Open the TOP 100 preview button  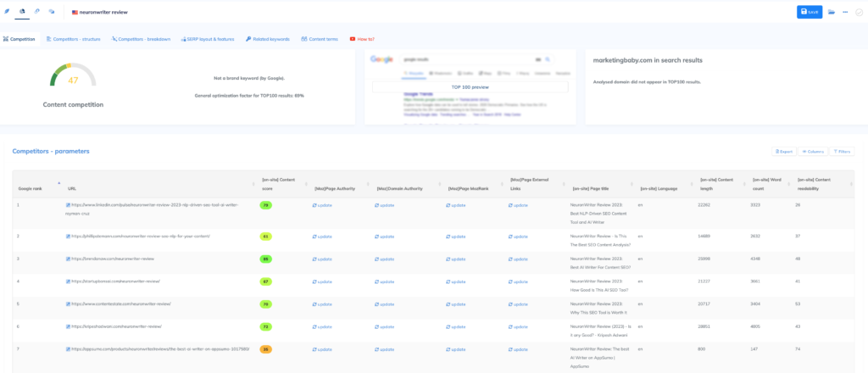(x=470, y=86)
